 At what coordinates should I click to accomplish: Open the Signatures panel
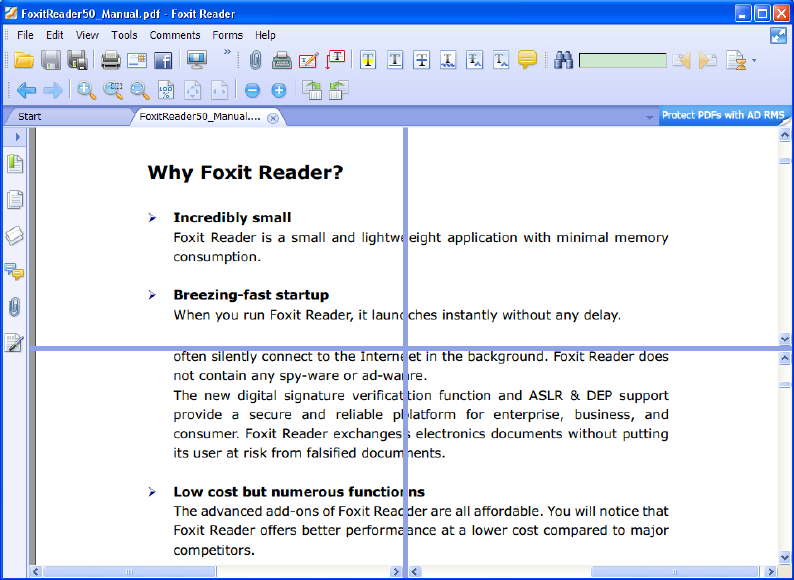14,342
